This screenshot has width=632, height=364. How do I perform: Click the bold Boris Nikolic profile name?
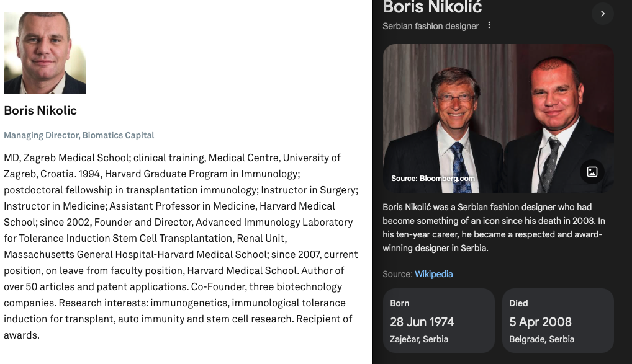click(40, 111)
